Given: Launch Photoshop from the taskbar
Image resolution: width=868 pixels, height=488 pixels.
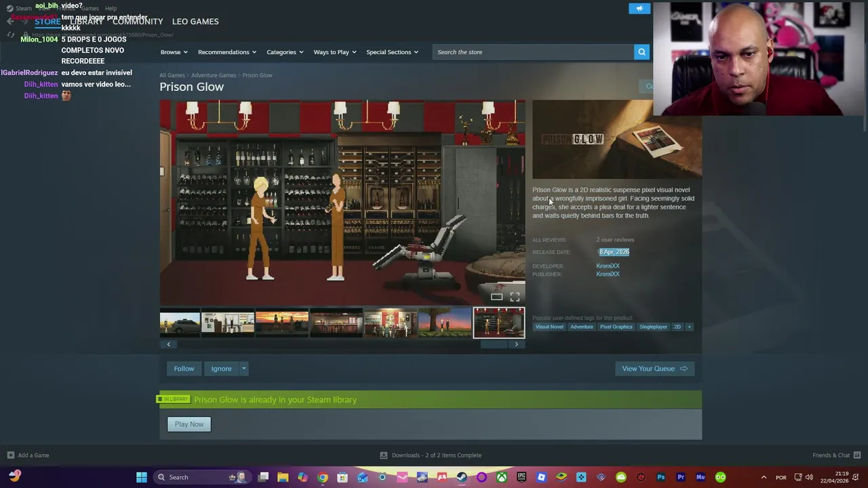Looking at the screenshot, I should tap(661, 477).
